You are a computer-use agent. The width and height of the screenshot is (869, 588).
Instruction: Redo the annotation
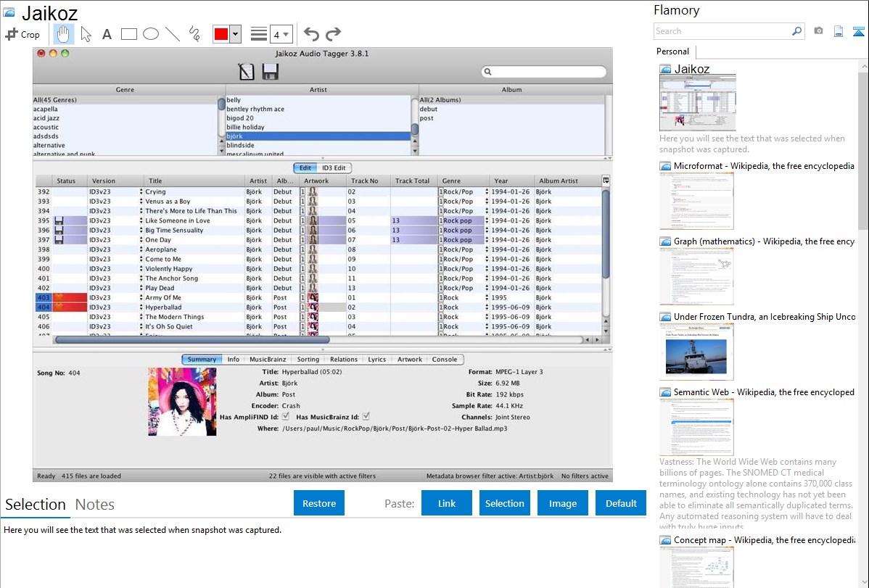pyautogui.click(x=333, y=34)
